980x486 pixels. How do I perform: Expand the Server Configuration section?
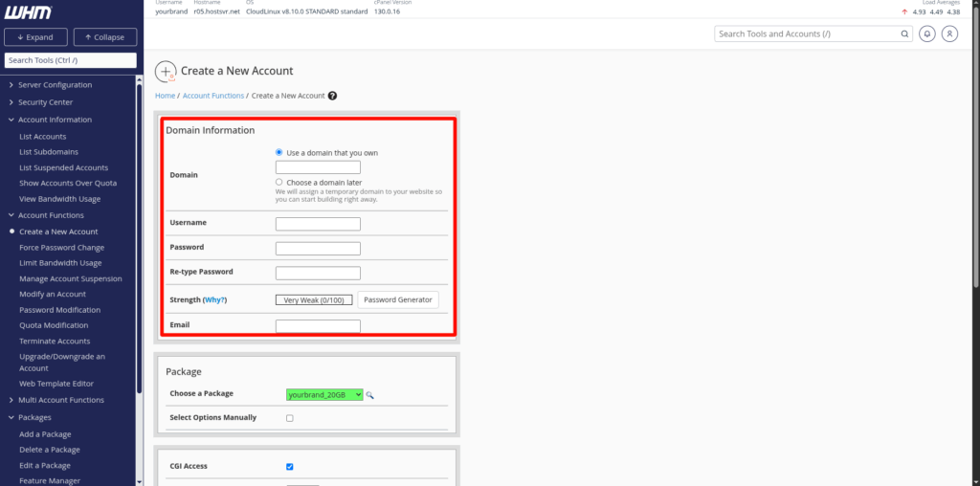pyautogui.click(x=55, y=85)
